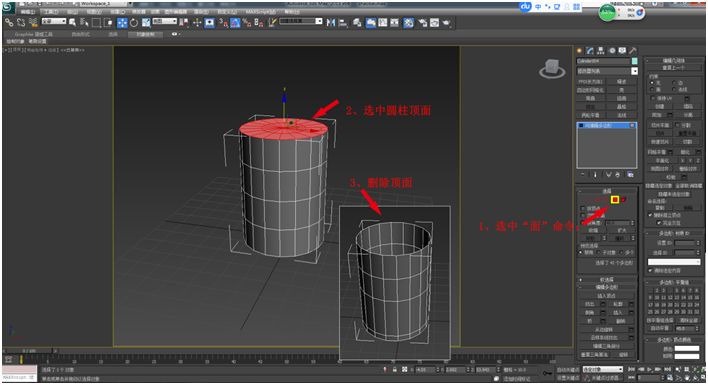Choose the Bind to Space Warp icon
This screenshot has height=385, width=708.
(33, 23)
